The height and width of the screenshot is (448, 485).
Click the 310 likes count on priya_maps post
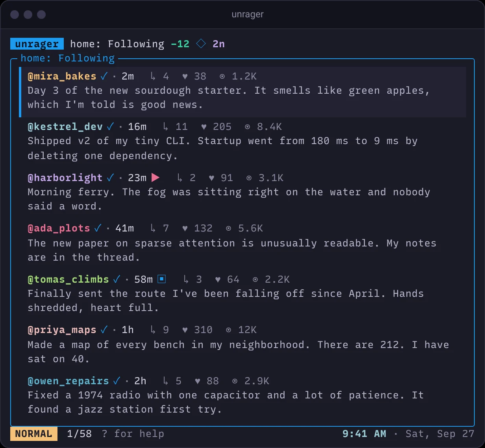coord(203,330)
